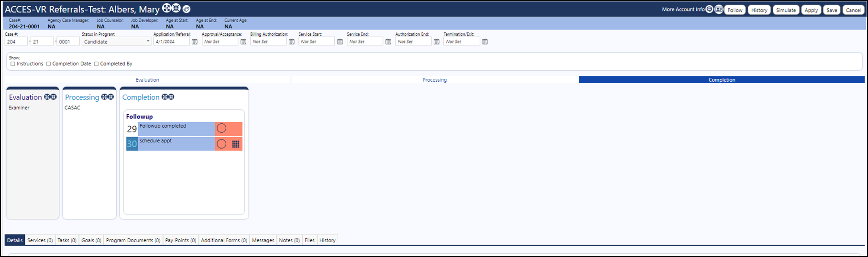Open calendar picker for Approval/Acceptance date
The width and height of the screenshot is (868, 257).
(x=243, y=42)
